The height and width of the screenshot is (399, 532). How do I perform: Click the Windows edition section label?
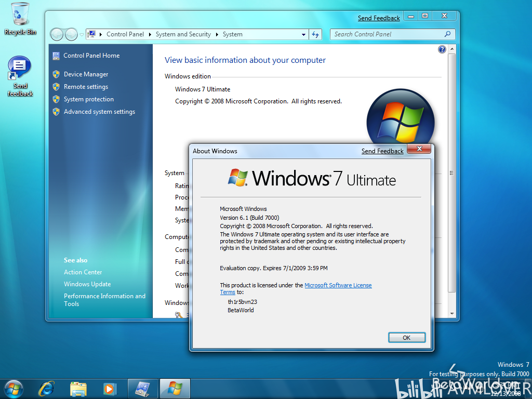tap(188, 76)
